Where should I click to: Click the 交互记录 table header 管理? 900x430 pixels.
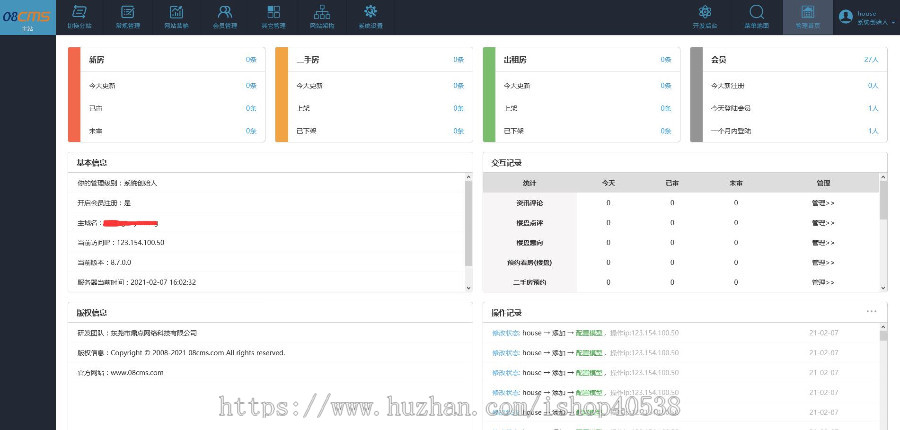(823, 183)
